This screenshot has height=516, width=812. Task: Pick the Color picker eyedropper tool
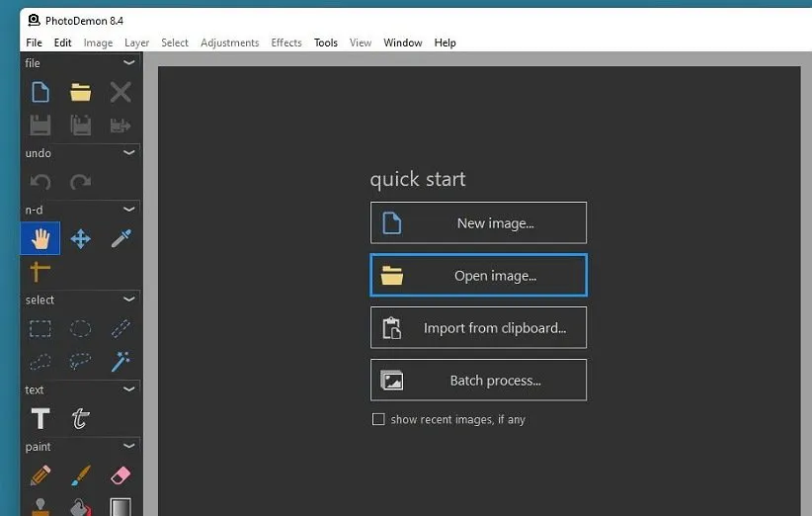tap(121, 238)
